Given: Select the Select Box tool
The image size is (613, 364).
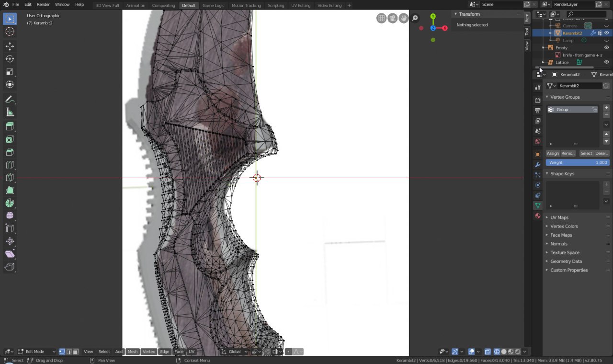Looking at the screenshot, I should 10,19.
